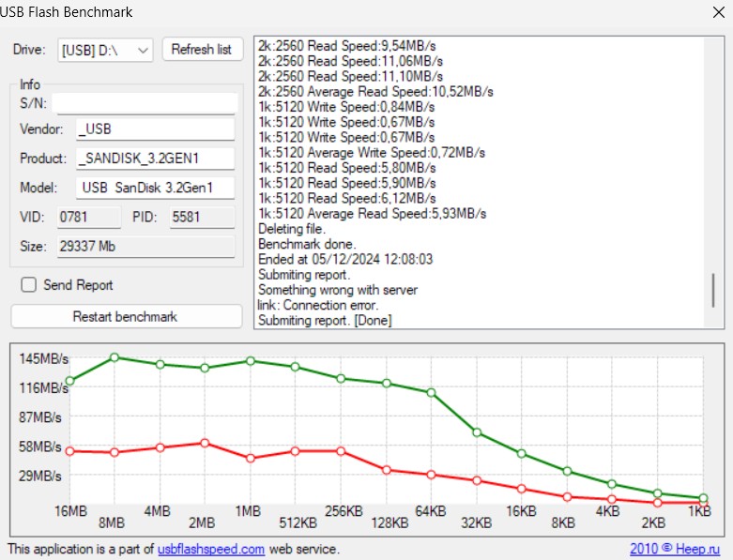The image size is (733, 560).
Task: Click the Size field 29337 Mb
Action: pos(145,246)
